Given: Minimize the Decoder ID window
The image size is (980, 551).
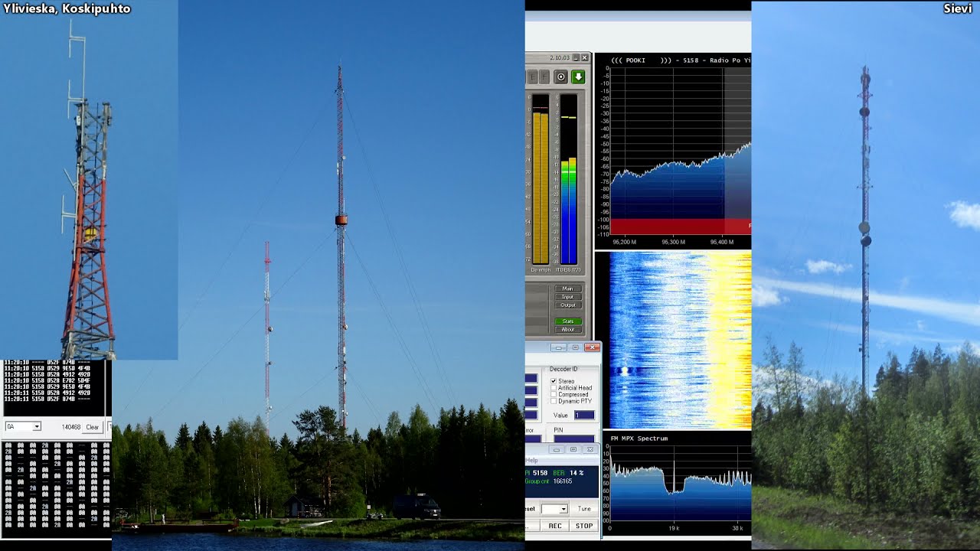Looking at the screenshot, I should (559, 347).
